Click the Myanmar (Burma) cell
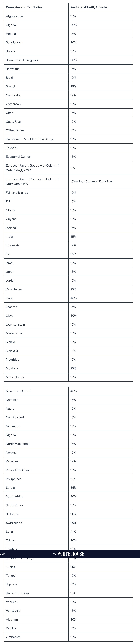 click(19, 391)
